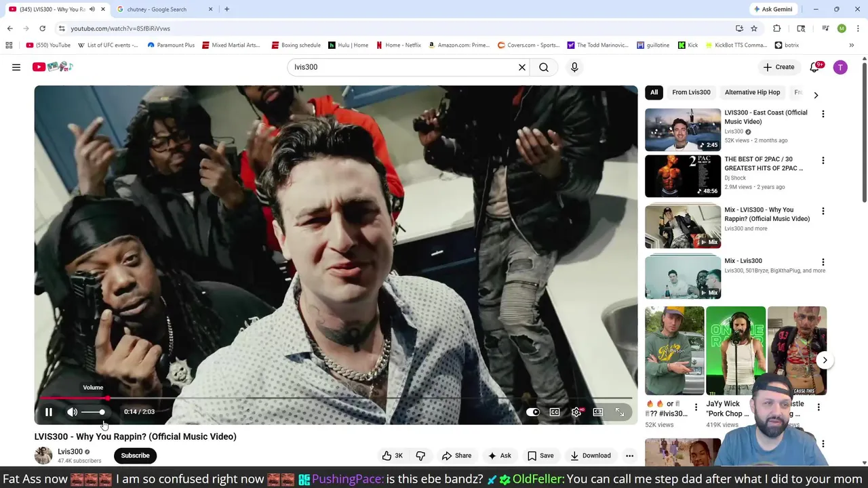868x488 pixels.
Task: Open Chrome profile avatar M
Action: click(842, 28)
